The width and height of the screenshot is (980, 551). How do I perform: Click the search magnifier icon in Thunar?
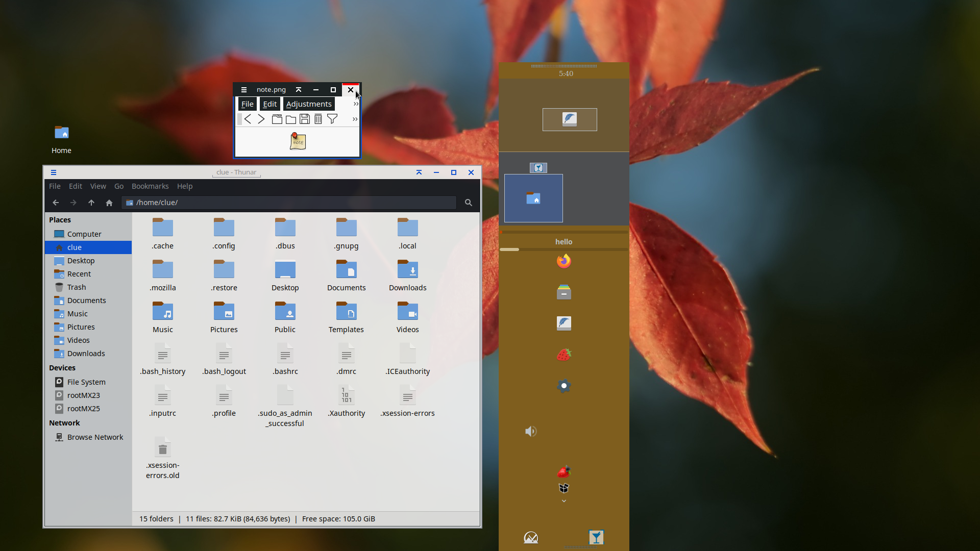tap(468, 203)
